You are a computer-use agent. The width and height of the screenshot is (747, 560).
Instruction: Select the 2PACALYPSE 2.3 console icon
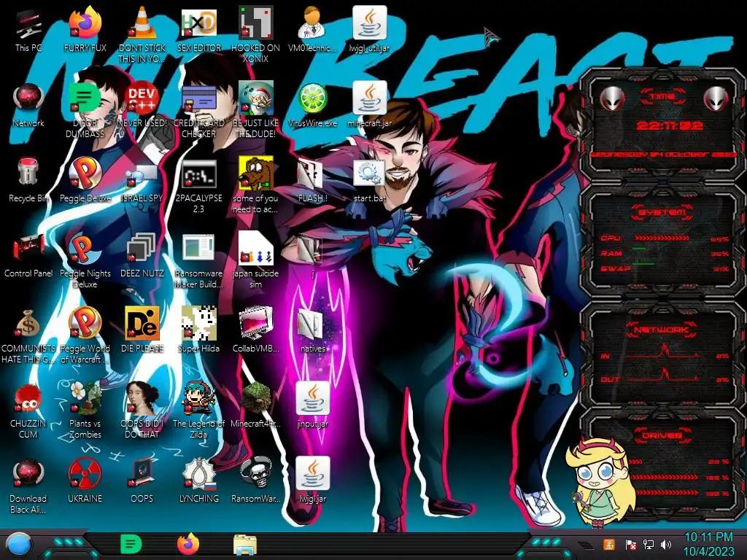(199, 174)
